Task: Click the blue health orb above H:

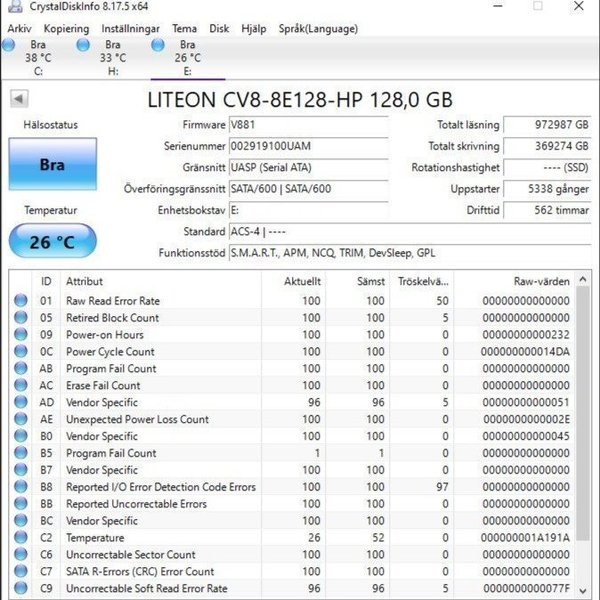Action: point(83,45)
